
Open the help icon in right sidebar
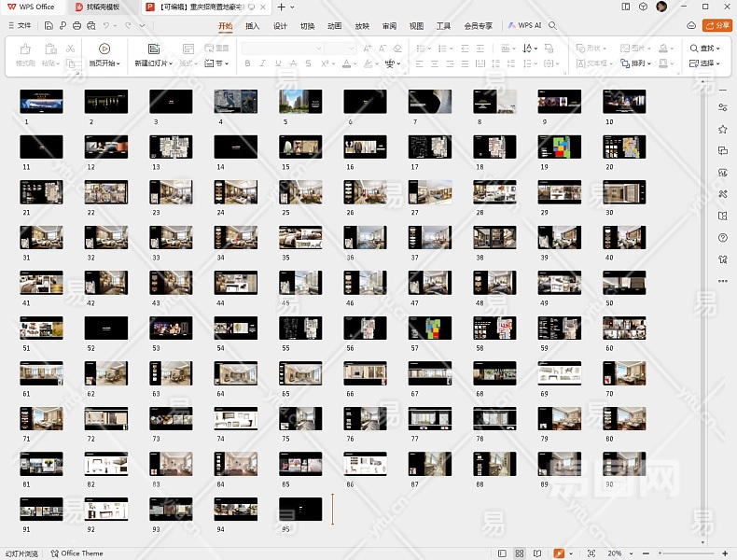click(723, 238)
